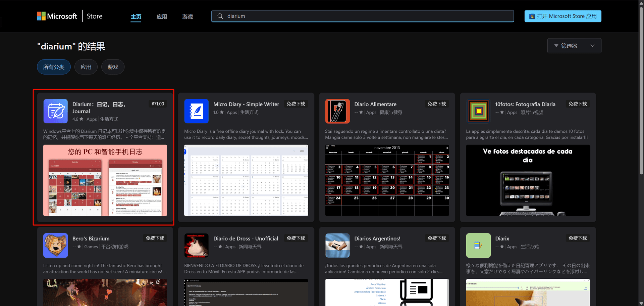Open the Micro Diary app icon
The height and width of the screenshot is (306, 644).
[196, 111]
